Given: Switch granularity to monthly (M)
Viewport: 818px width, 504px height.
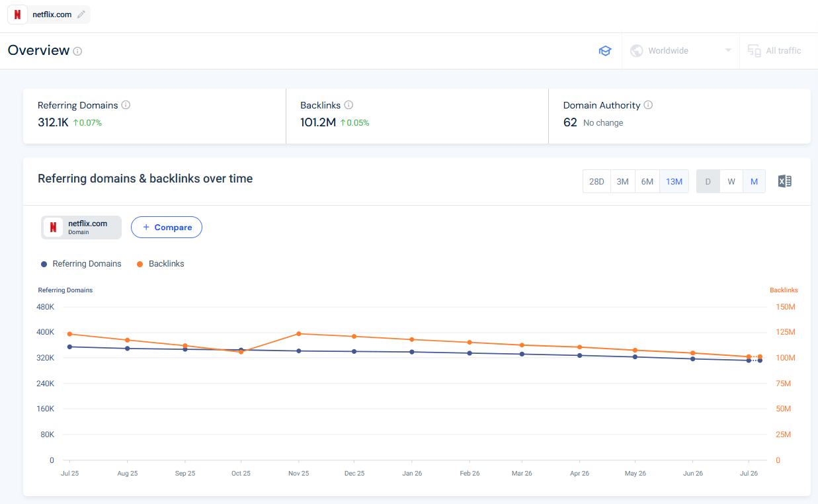Looking at the screenshot, I should coord(754,181).
